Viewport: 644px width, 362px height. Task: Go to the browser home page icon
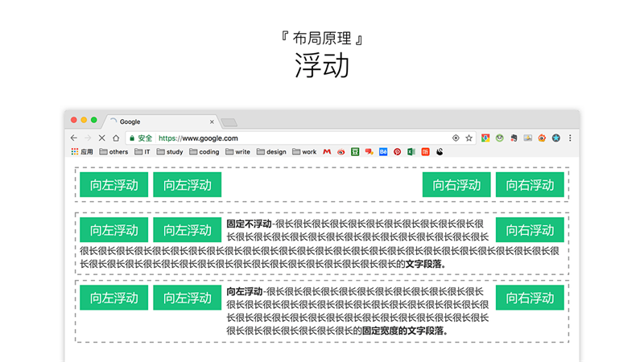(116, 138)
